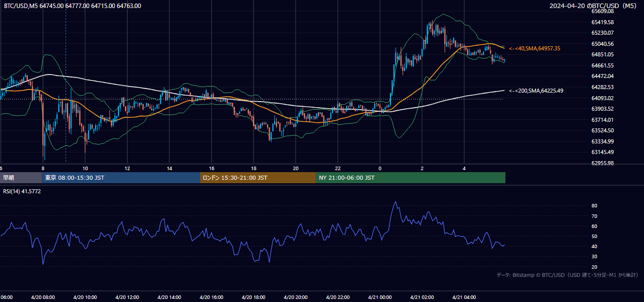Click bottom axis label 4/21 02:00
Screen dimensions: 644x302
click(422, 297)
